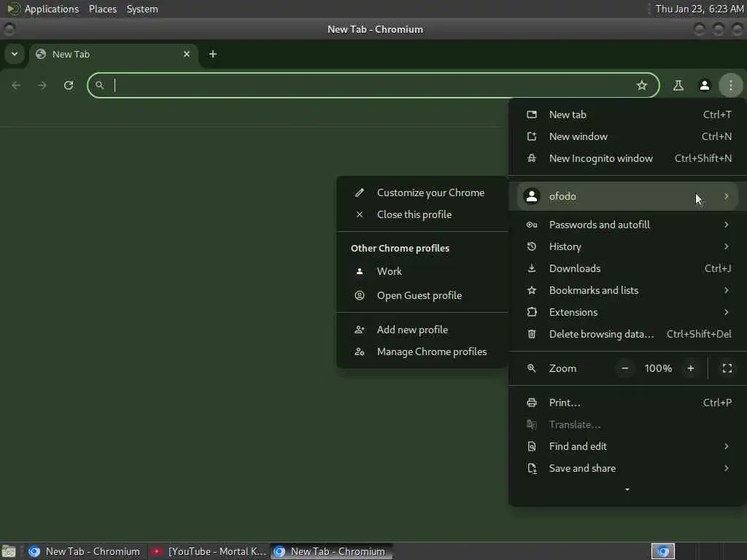Select Print from the menu
Image resolution: width=747 pixels, height=560 pixels.
628,402
